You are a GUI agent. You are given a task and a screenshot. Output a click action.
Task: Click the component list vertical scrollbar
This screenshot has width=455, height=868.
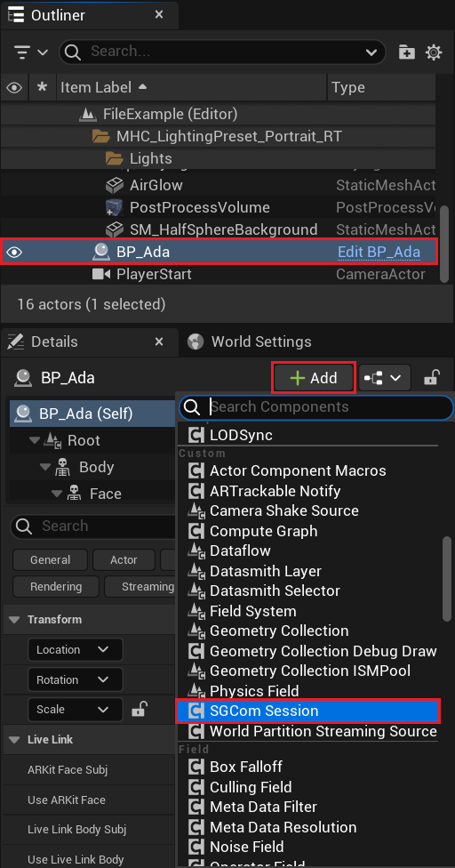[x=447, y=579]
